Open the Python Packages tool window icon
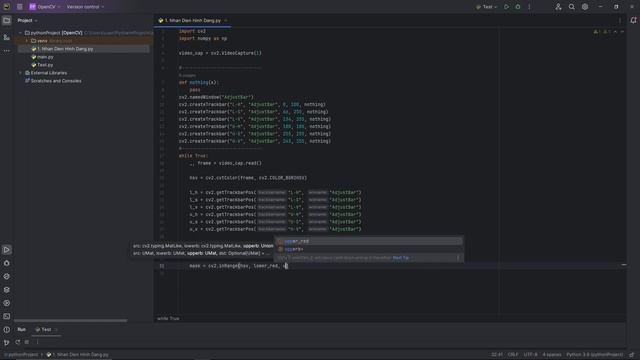 [7, 276]
